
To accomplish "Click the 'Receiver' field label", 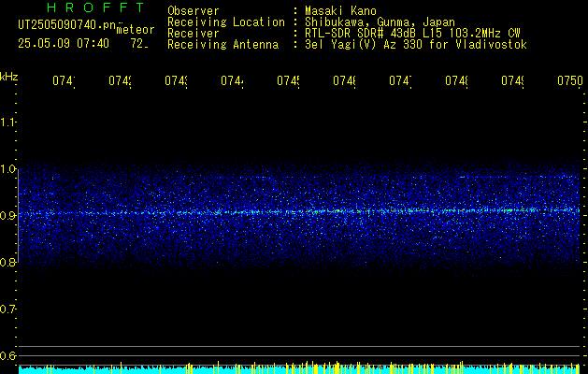I will coord(194,34).
